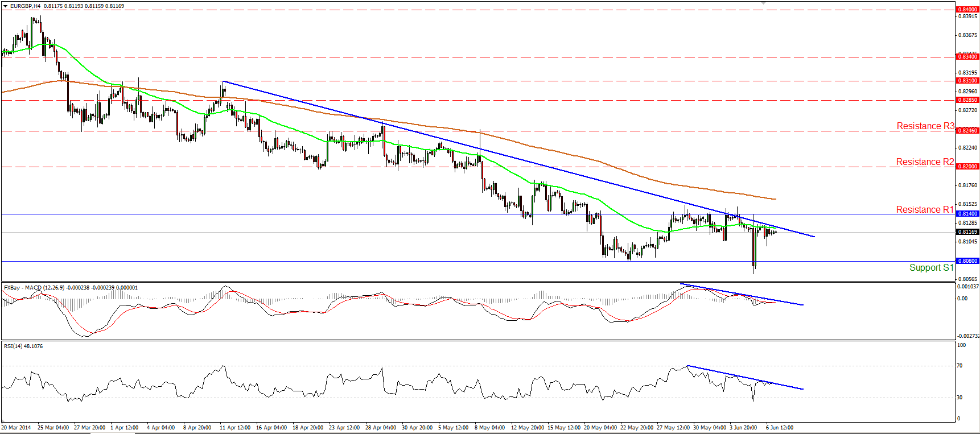Click the 0.82460 red price tag
Screen dimensions: 980x434
pyautogui.click(x=967, y=131)
